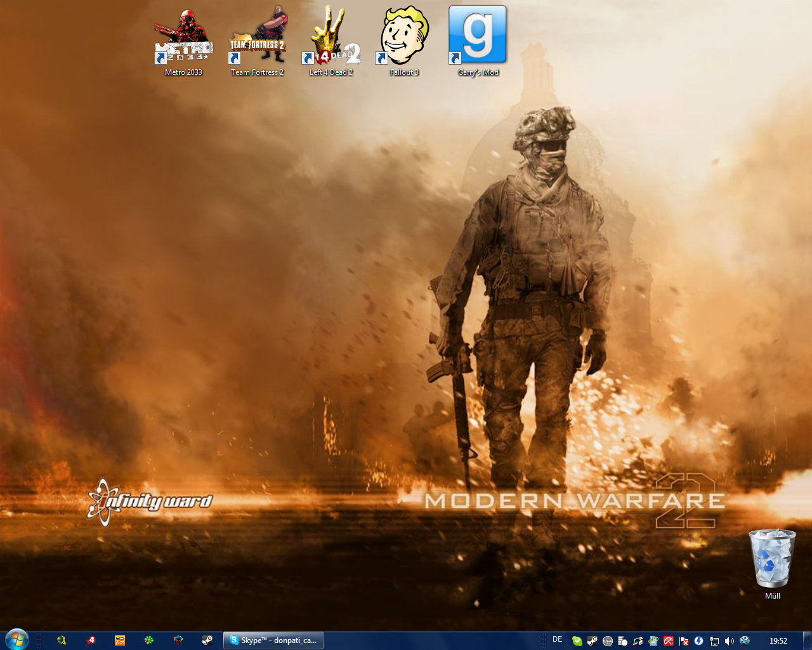Screen dimensions: 812x650
Task: Select the Fallout 3 Vault Boy icon
Action: pos(404,38)
